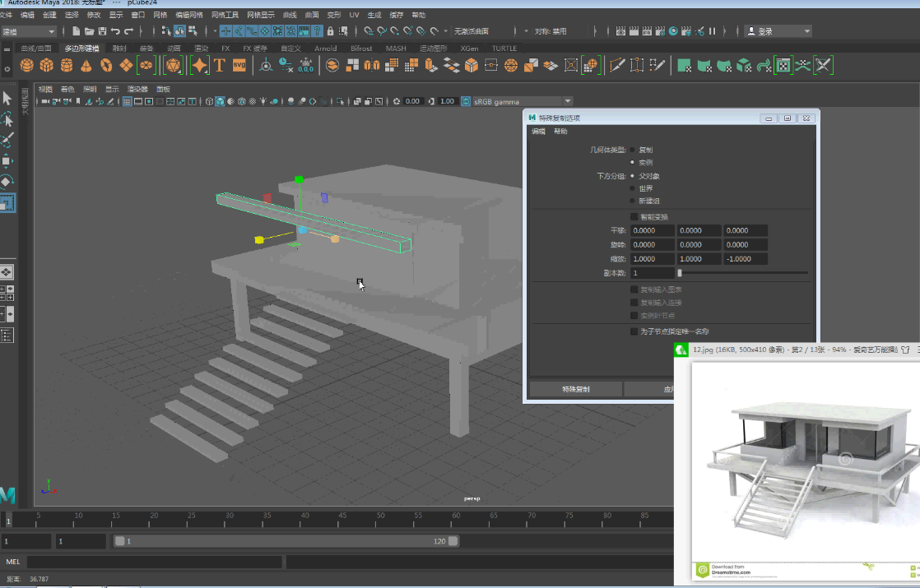Click the 副本数 slider handle
The height and width of the screenshot is (588, 920).
click(x=680, y=273)
